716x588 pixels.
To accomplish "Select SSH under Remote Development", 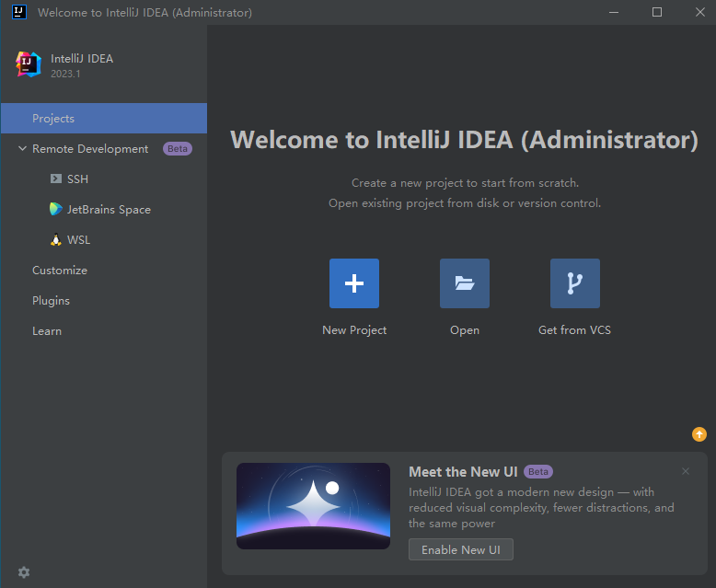I will pyautogui.click(x=104, y=179).
